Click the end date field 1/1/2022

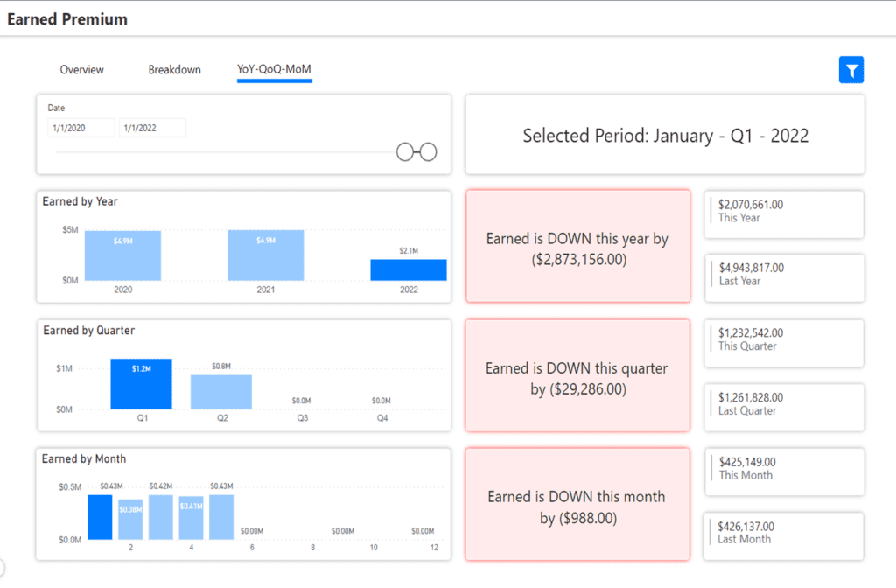point(152,128)
